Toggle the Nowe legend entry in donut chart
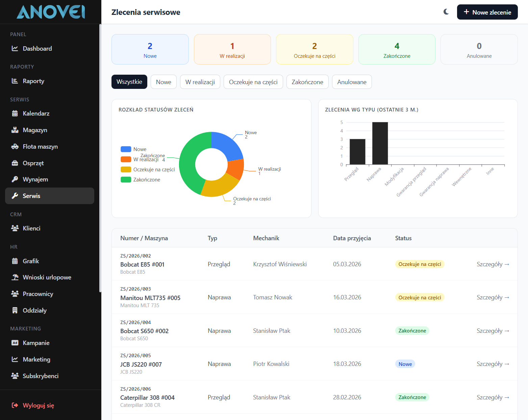 tap(133, 149)
